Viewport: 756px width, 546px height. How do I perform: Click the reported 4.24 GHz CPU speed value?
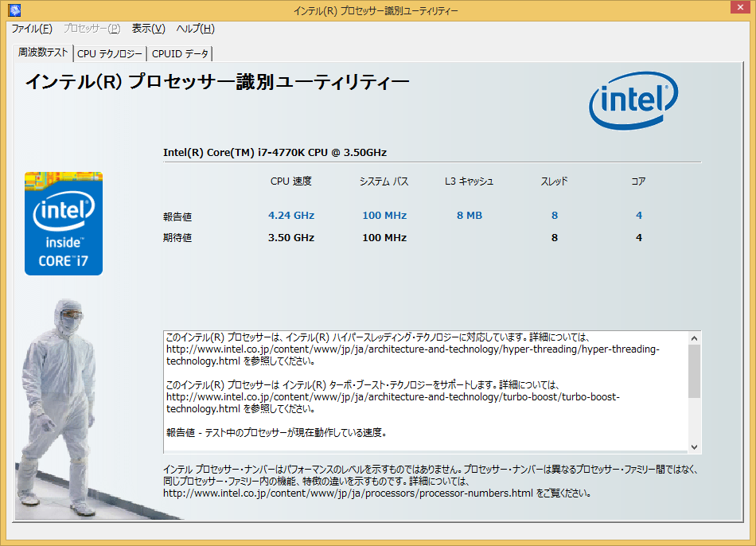coord(291,216)
